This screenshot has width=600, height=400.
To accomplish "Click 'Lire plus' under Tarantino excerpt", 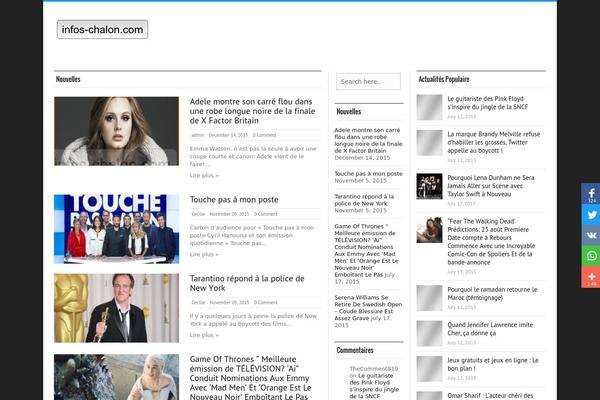I will point(204,335).
